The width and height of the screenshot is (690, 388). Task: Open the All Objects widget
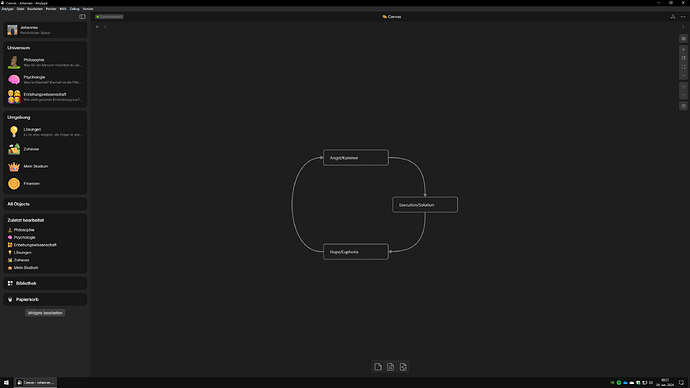[x=45, y=204]
